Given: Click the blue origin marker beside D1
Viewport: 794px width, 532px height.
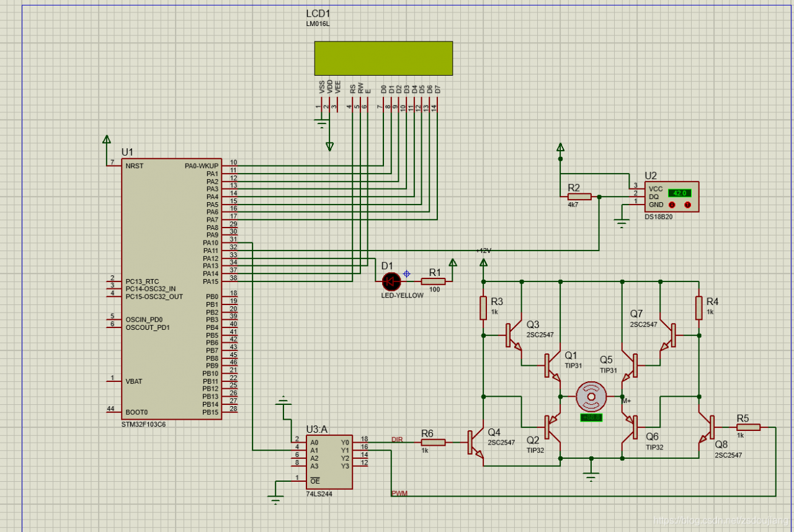Looking at the screenshot, I should pyautogui.click(x=407, y=273).
